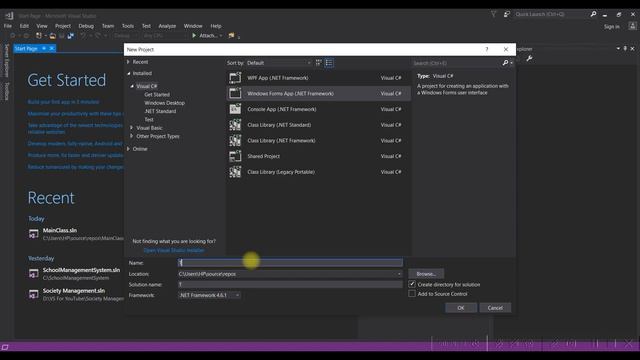The image size is (640, 360).
Task: Open the Project menu
Action: pyautogui.click(x=62, y=26)
